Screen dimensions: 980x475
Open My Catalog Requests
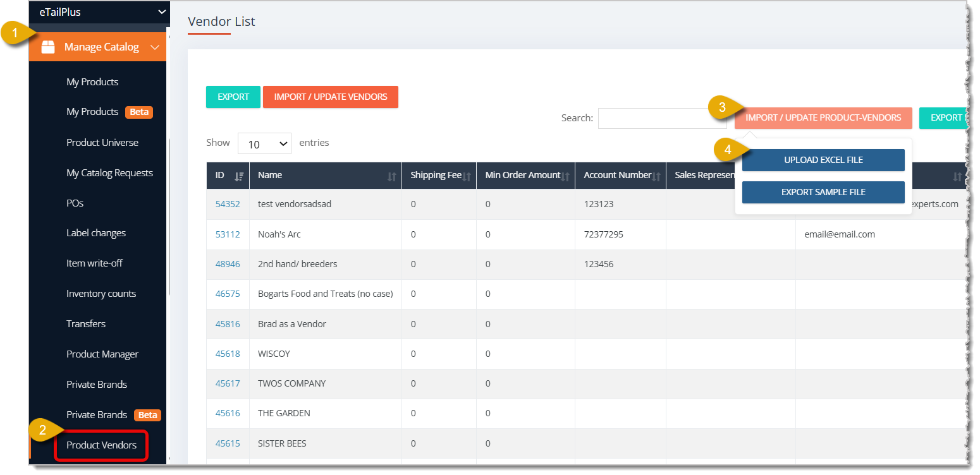click(x=109, y=173)
